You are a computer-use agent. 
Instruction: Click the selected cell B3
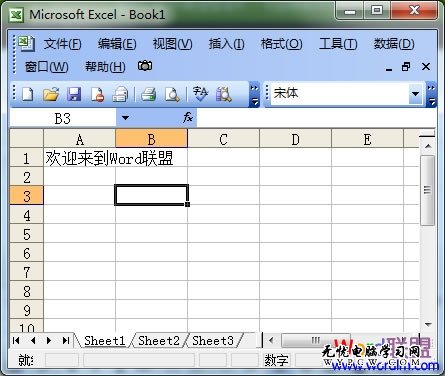[152, 195]
